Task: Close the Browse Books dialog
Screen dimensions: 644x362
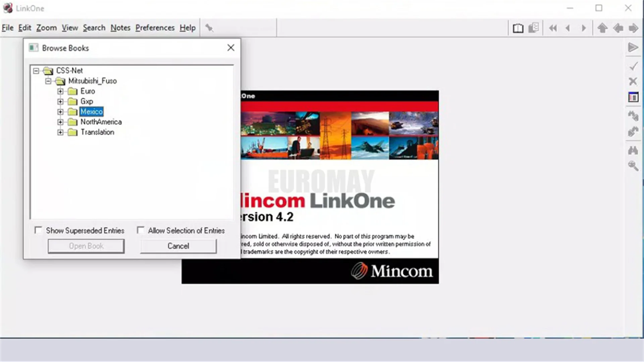Action: (x=231, y=48)
